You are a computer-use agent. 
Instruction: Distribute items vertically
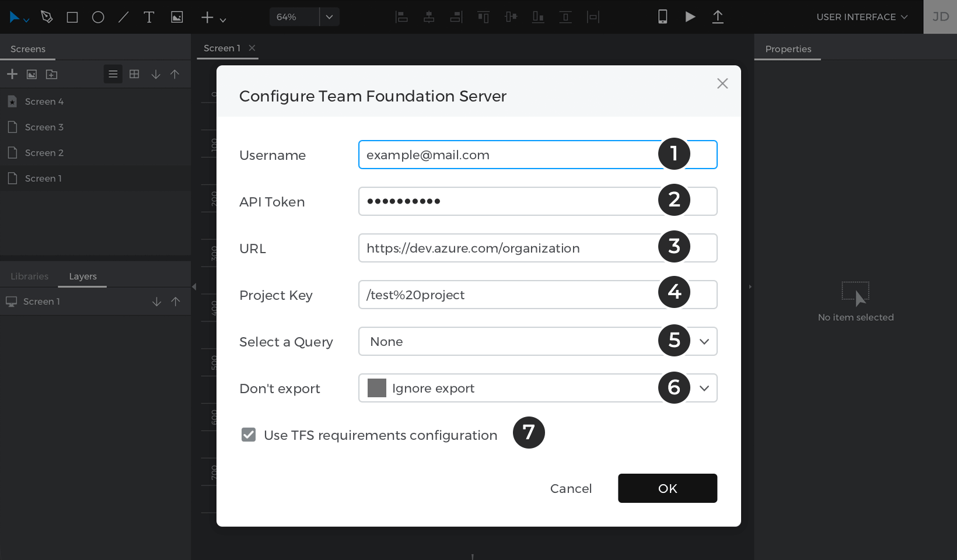click(565, 17)
